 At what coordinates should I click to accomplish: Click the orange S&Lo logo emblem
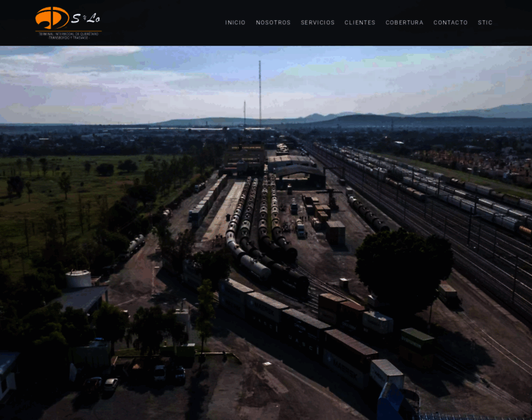coord(52,17)
